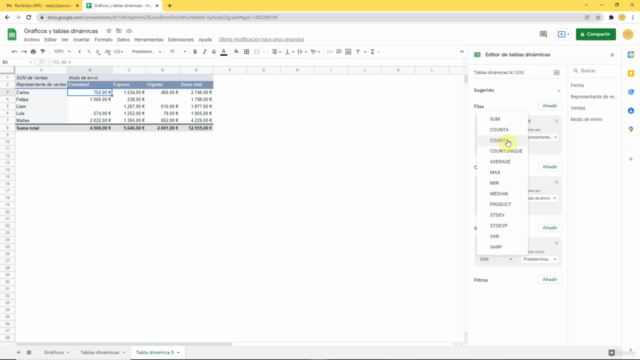The height and width of the screenshot is (360, 640).
Task: Open the Predetermina... show-as dropdown
Action: point(540,259)
